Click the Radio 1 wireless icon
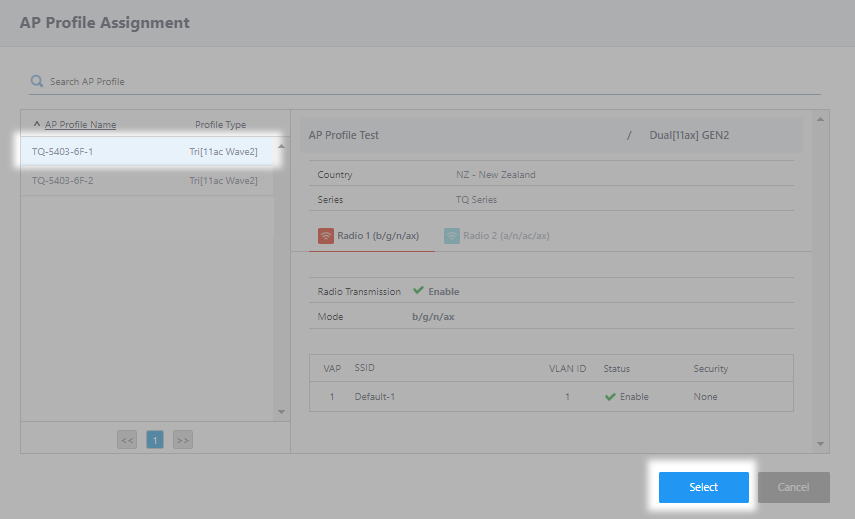This screenshot has height=519, width=855. click(x=326, y=236)
